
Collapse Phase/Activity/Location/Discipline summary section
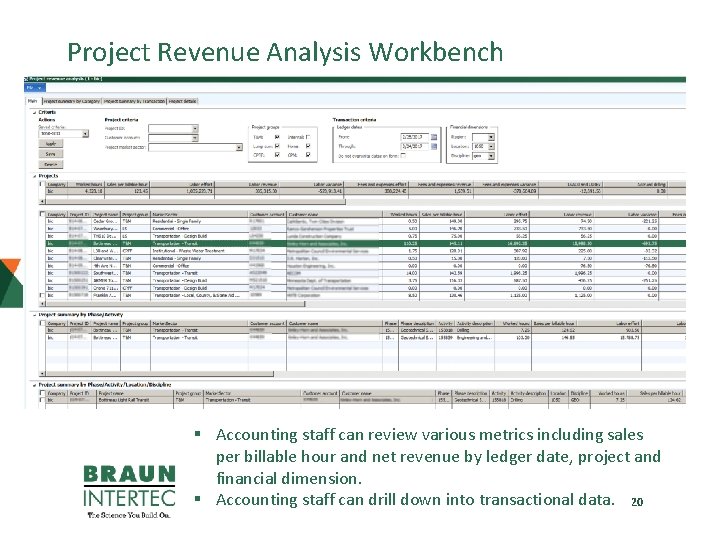click(x=34, y=385)
